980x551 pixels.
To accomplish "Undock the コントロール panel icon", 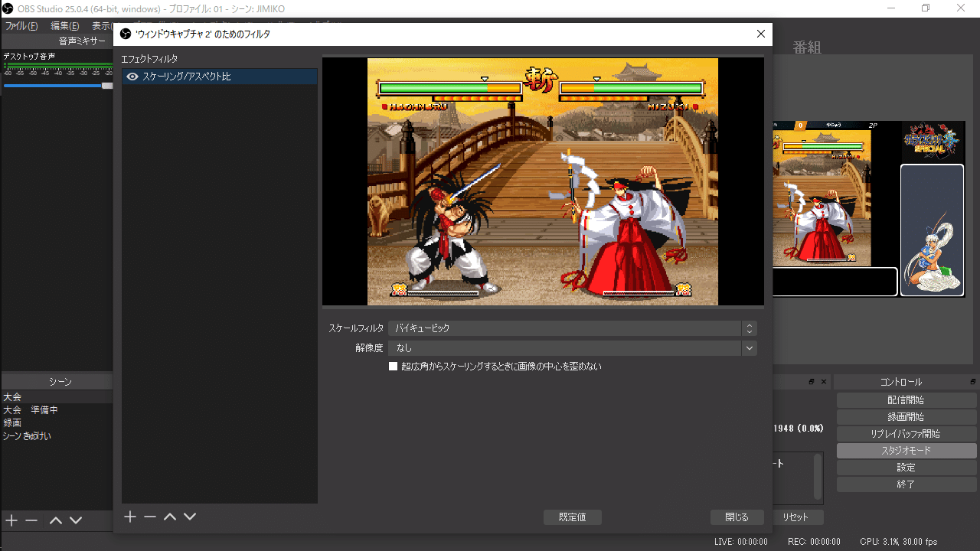I will tap(973, 381).
